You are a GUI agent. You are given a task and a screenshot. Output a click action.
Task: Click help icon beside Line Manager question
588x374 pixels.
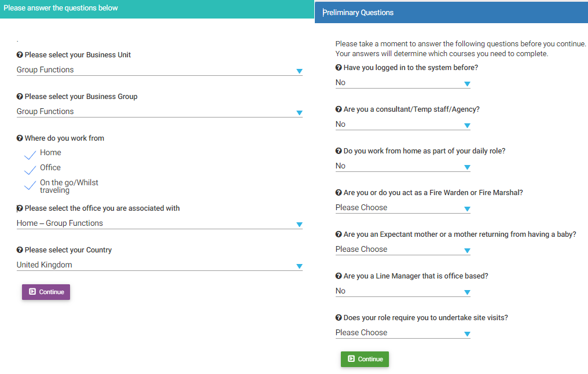pos(339,276)
